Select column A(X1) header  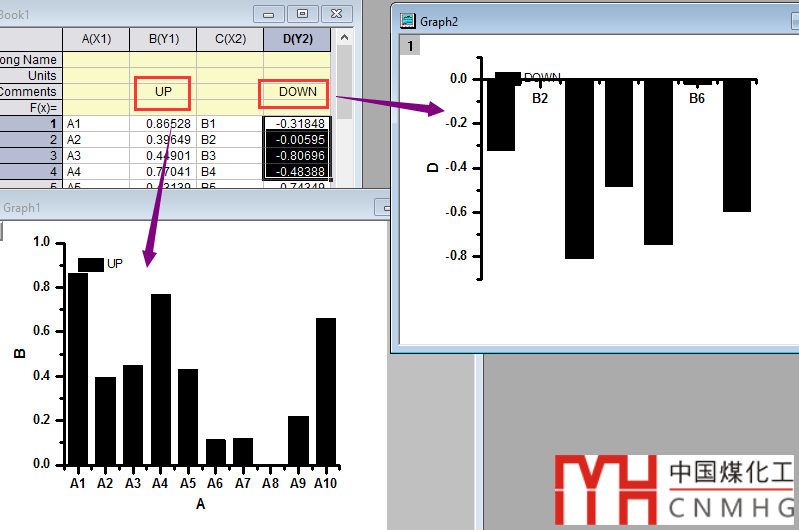click(x=96, y=39)
